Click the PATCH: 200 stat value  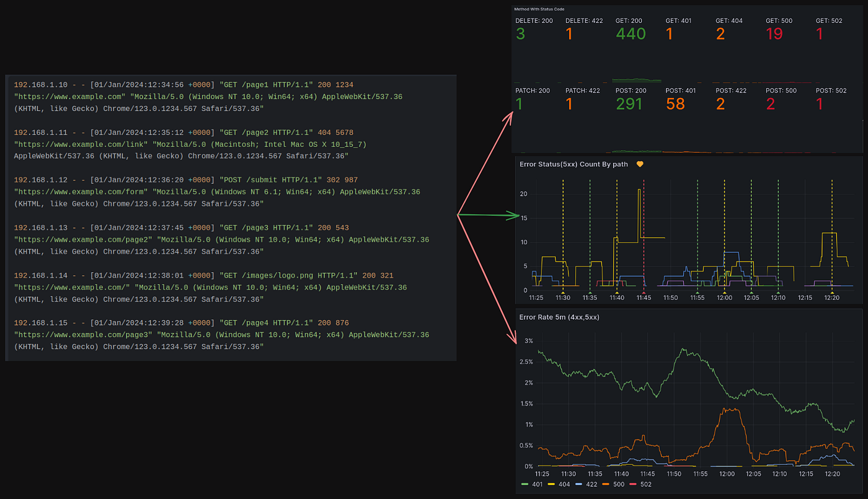520,104
